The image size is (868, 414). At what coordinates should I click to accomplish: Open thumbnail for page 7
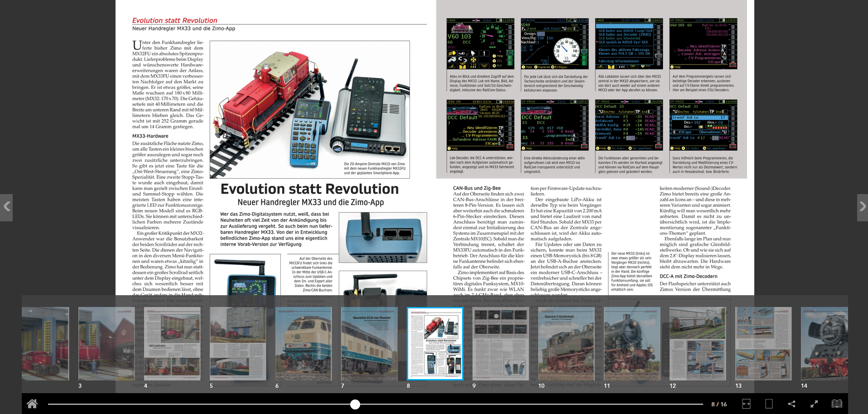click(369, 344)
